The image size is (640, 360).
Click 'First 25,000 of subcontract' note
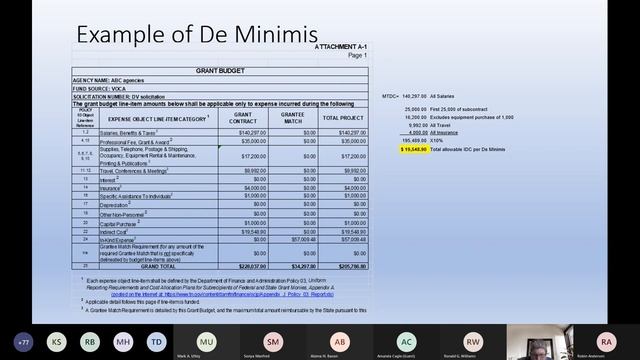coord(459,109)
